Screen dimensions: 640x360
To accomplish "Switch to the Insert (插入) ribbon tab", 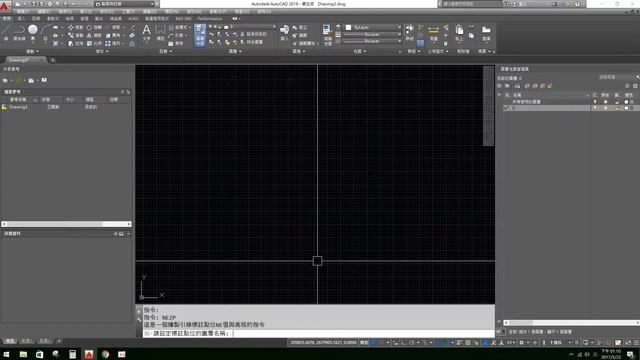I will tap(21, 18).
